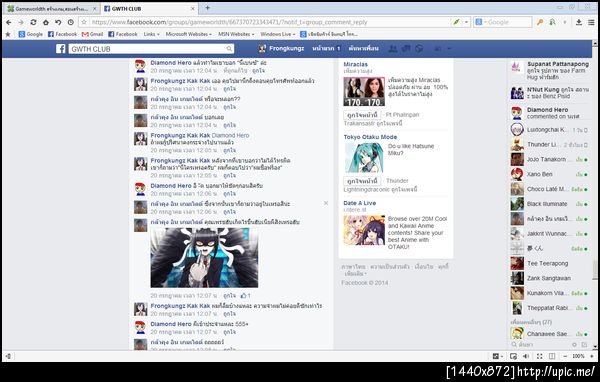Open privacy shortcuts lock icon

tap(438, 49)
